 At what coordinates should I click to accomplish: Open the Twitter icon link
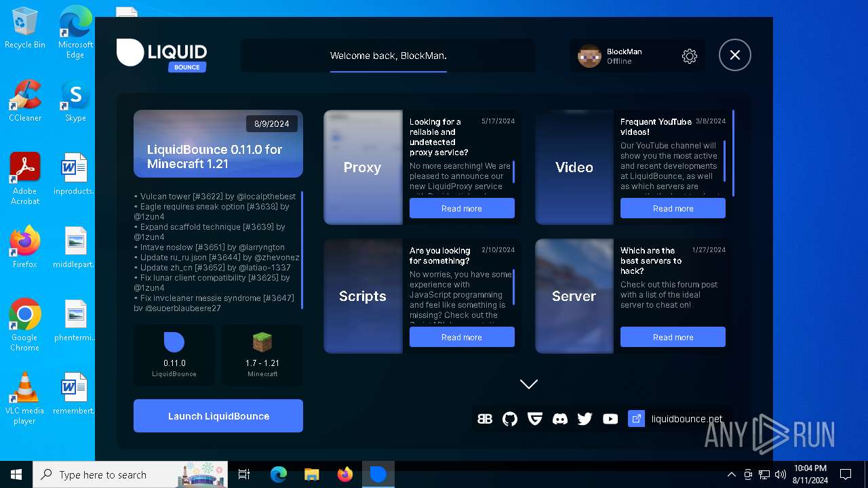[x=585, y=419]
